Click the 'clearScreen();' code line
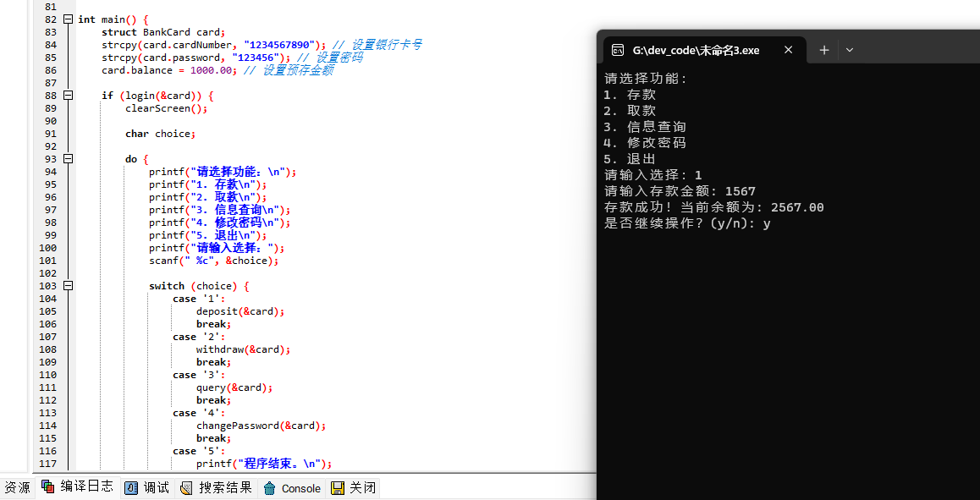Screen dimensions: 980x500 pos(166,108)
